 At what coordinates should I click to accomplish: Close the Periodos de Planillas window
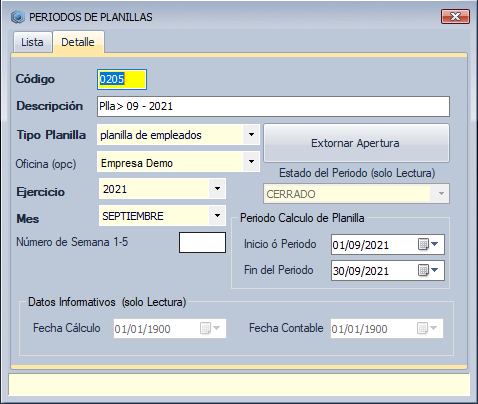click(455, 16)
